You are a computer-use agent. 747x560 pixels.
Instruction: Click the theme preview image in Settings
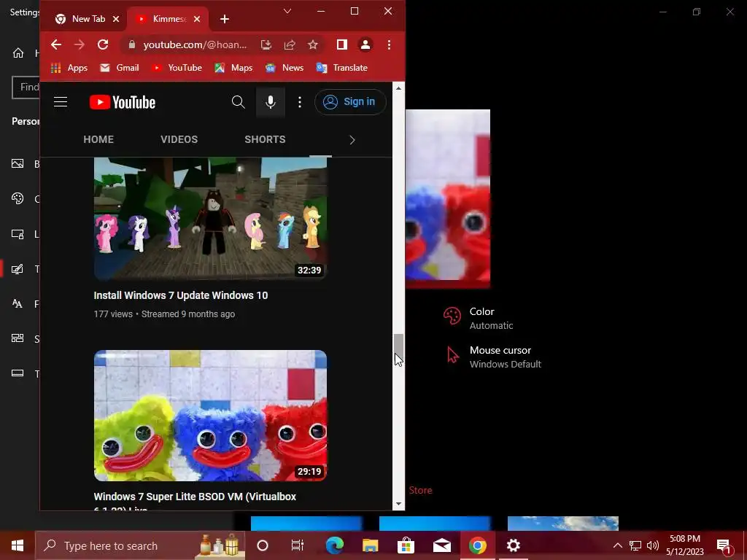tap(448, 198)
